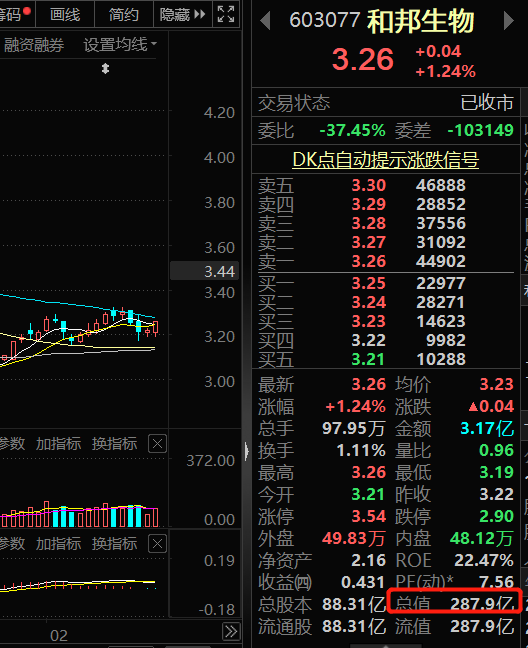Image resolution: width=528 pixels, height=648 pixels.
Task: Open the 画线 drawing tool
Action: point(65,14)
